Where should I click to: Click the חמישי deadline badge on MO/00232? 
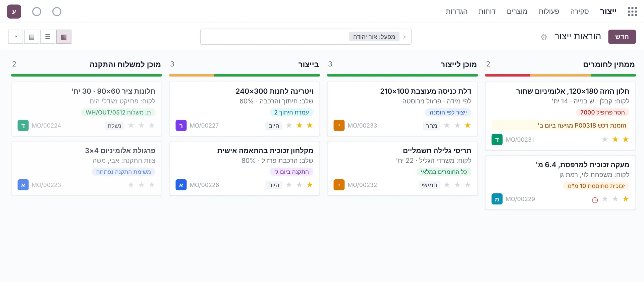[x=429, y=185]
